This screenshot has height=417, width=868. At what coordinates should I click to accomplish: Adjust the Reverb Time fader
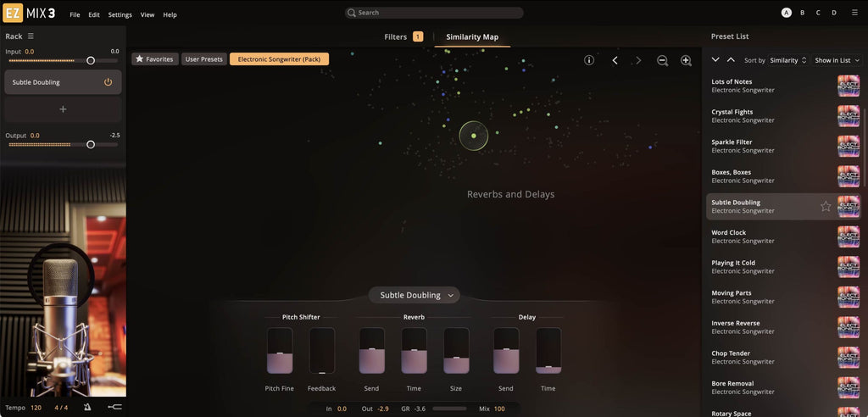tap(414, 351)
